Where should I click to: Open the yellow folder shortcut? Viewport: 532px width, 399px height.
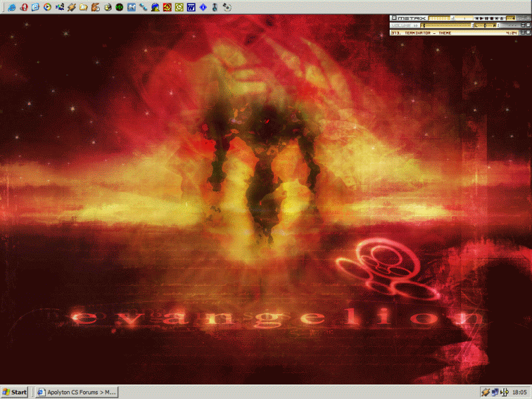point(83,7)
